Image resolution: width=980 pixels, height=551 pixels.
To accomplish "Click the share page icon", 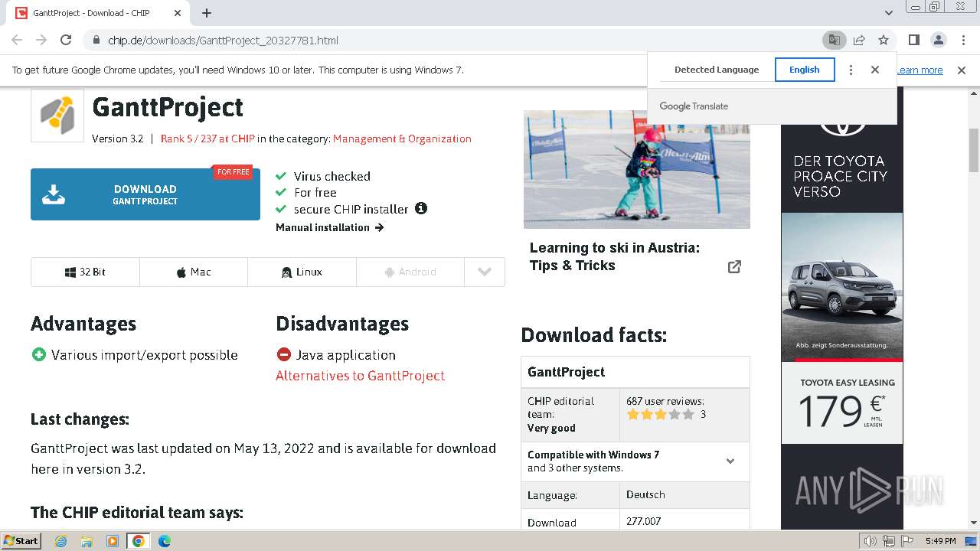I will 859,40.
